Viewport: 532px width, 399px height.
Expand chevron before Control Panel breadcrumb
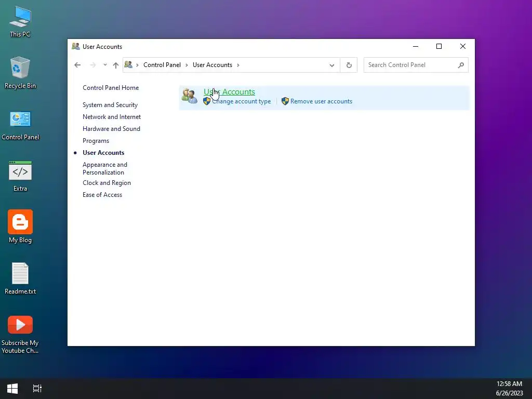[x=137, y=65]
